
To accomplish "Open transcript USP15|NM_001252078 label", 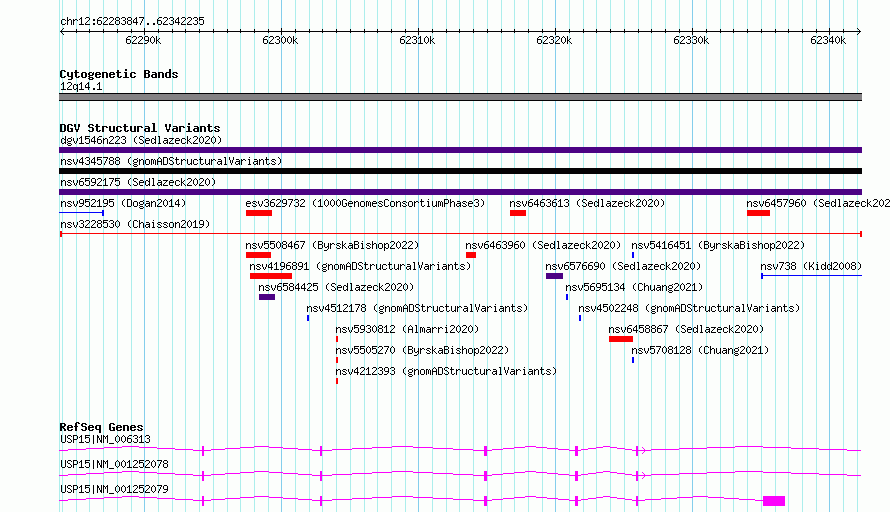I will (114, 464).
